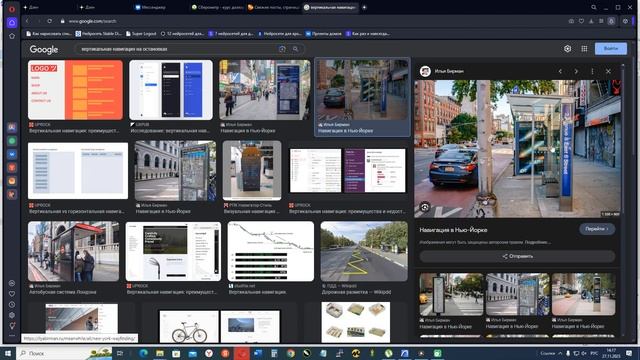Viewport: 640px width, 360px height.
Task: Switch to the Сберометр tab
Action: [218, 7]
